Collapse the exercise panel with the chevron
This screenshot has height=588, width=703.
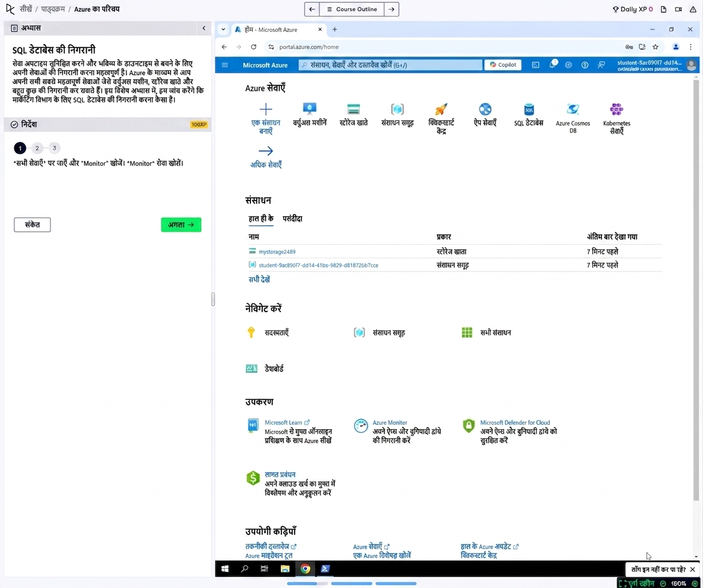[x=204, y=28]
